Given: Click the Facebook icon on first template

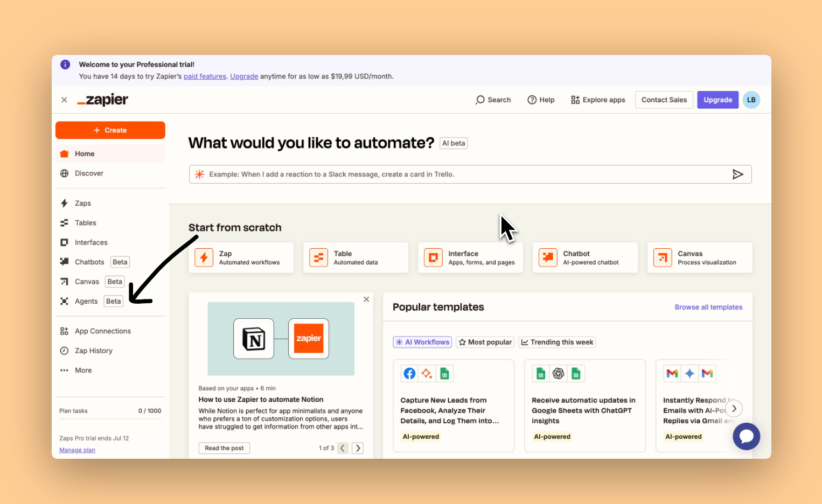Looking at the screenshot, I should coord(409,374).
